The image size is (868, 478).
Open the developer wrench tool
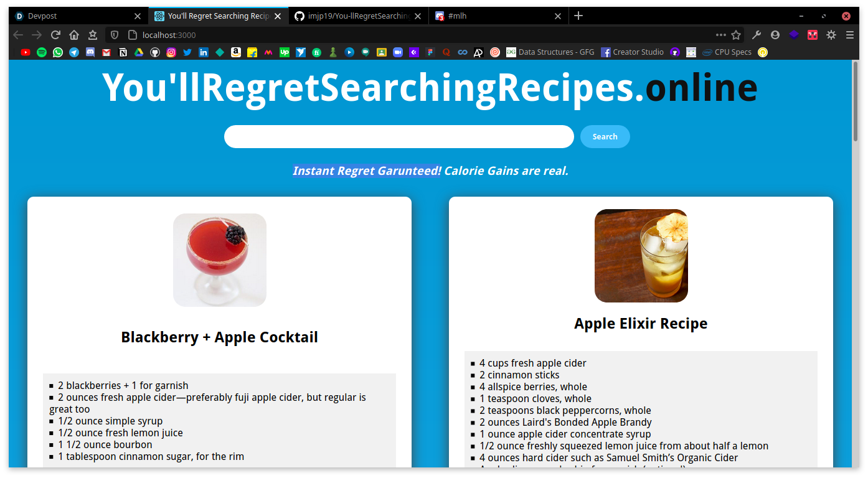[757, 35]
